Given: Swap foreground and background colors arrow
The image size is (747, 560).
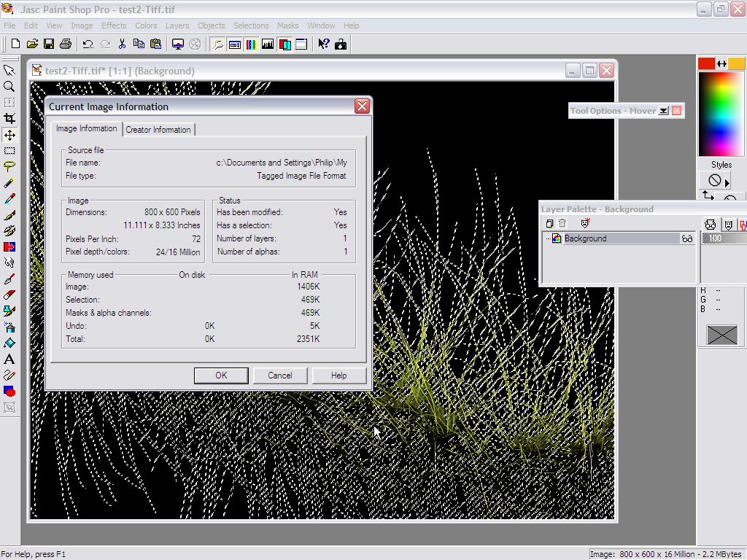Looking at the screenshot, I should tap(721, 64).
